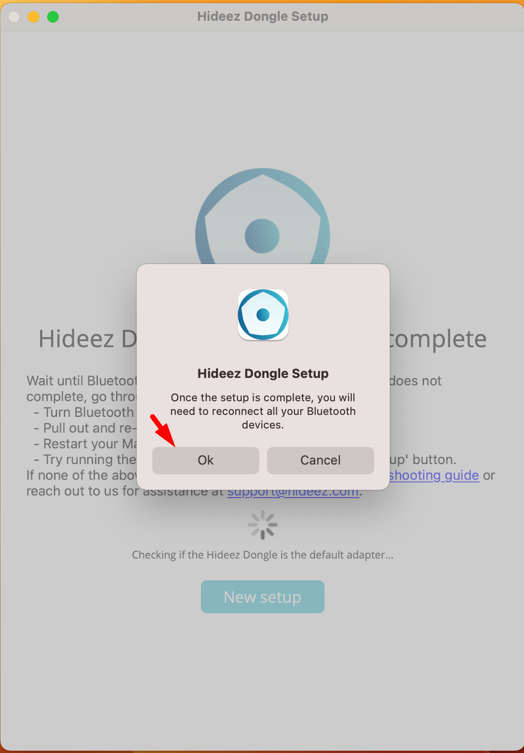Image resolution: width=524 pixels, height=753 pixels.
Task: Click the window title bar text
Action: pyautogui.click(x=263, y=16)
